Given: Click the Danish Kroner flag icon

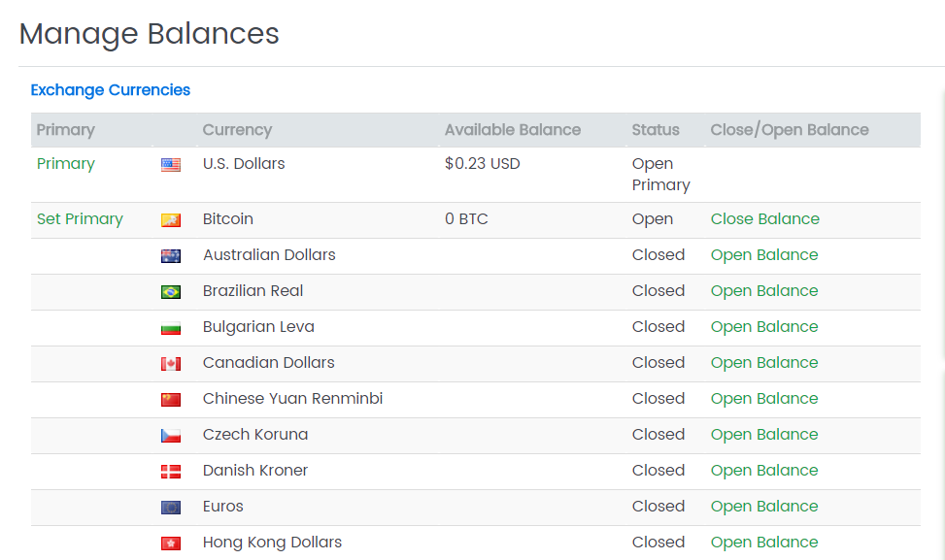Looking at the screenshot, I should pos(171,472).
